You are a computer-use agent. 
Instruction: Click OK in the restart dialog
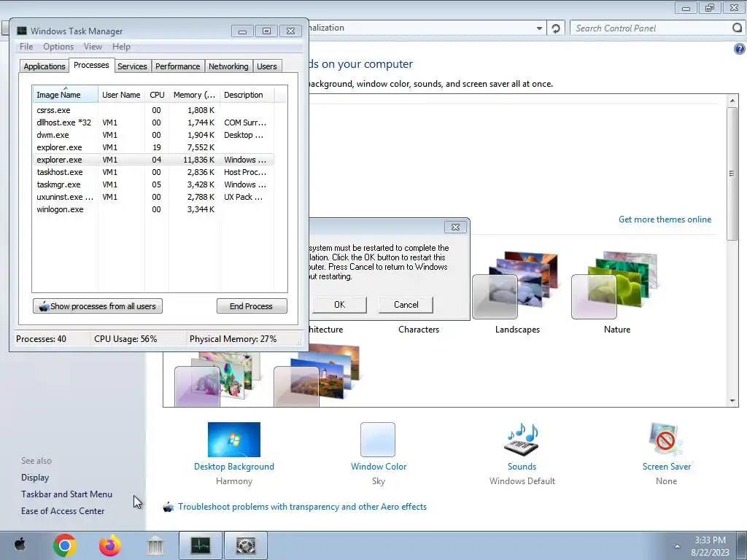click(x=339, y=305)
